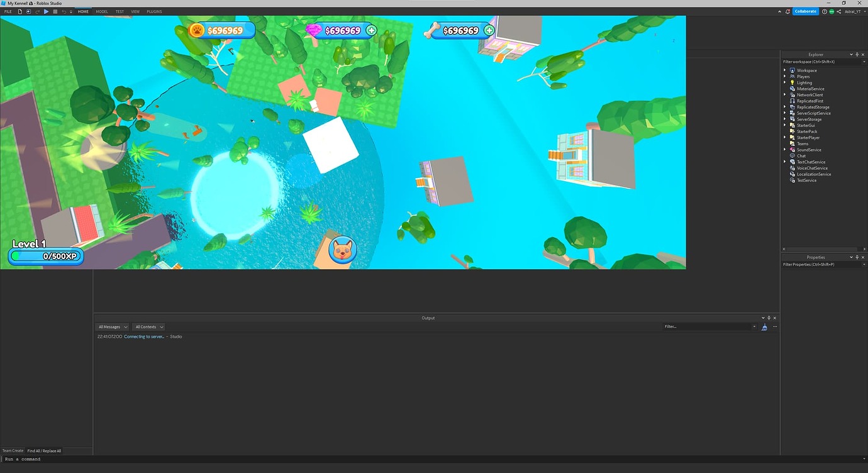Open the All Messages dropdown
Screen dimensions: 868x473
tap(113, 327)
